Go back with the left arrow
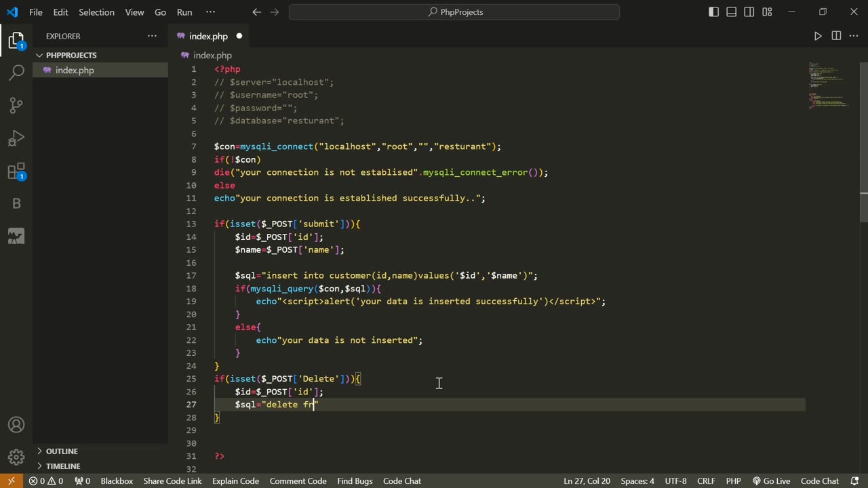 256,12
